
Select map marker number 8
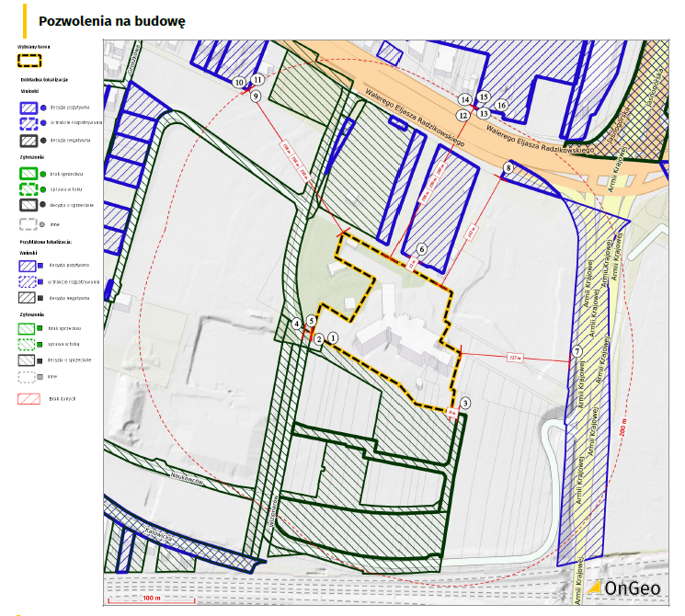(508, 168)
